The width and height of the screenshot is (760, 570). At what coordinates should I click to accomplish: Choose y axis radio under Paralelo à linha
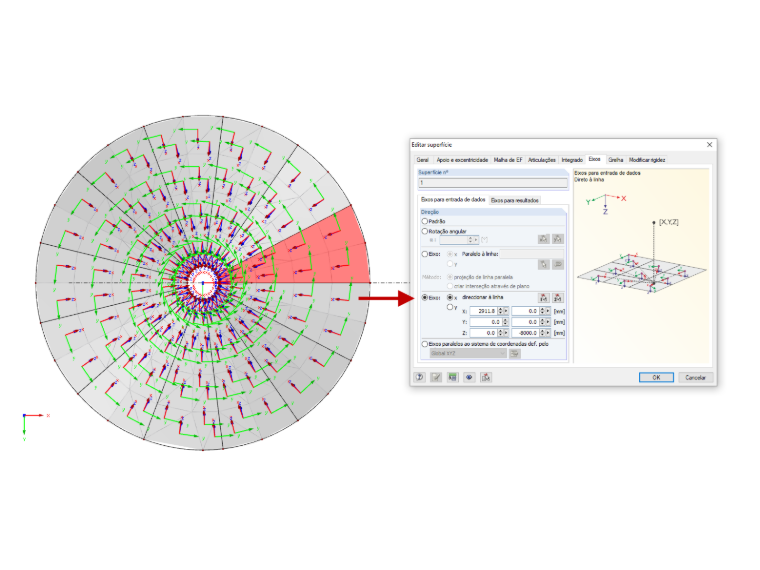(x=450, y=264)
